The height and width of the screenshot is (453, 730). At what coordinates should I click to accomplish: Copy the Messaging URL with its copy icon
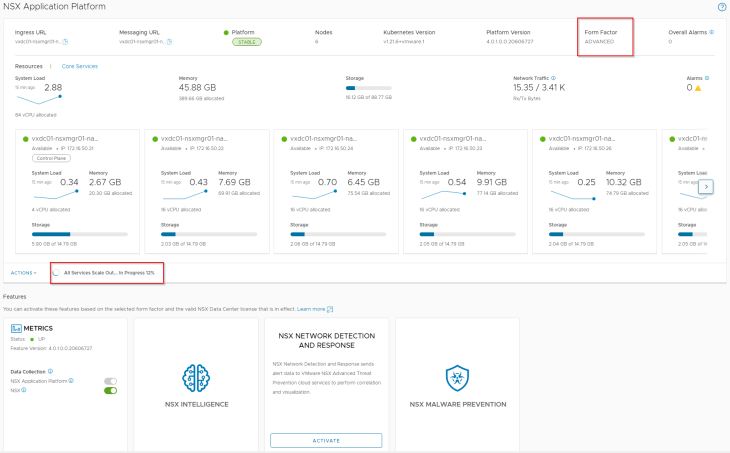(x=169, y=42)
